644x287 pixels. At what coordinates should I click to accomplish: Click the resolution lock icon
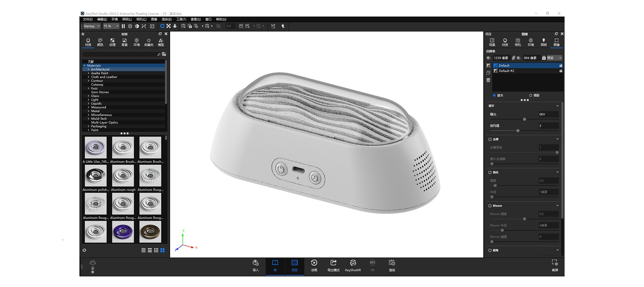tap(544, 58)
